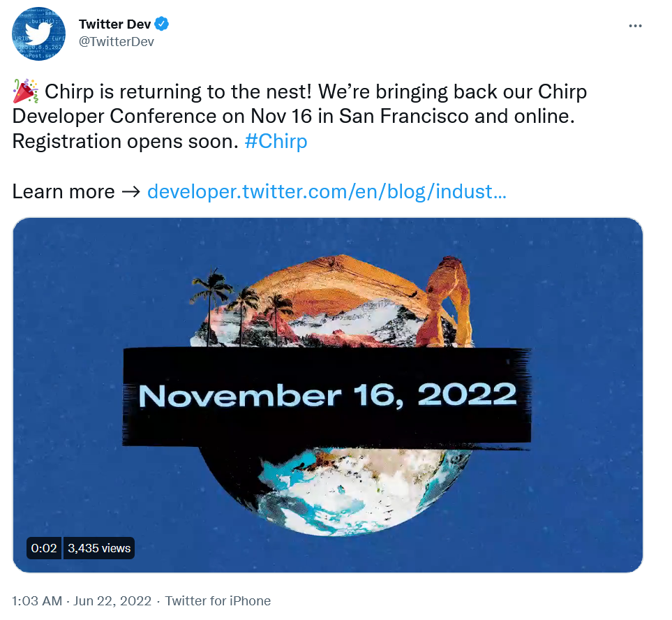The height and width of the screenshot is (620, 672).
Task: Click the Twitter for iPhone source label
Action: tap(218, 600)
